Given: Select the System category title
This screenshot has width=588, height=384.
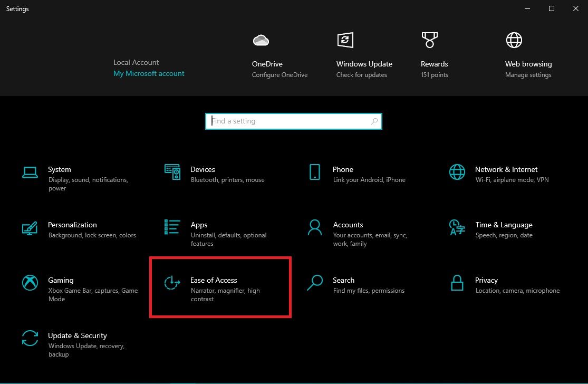Looking at the screenshot, I should tap(60, 169).
